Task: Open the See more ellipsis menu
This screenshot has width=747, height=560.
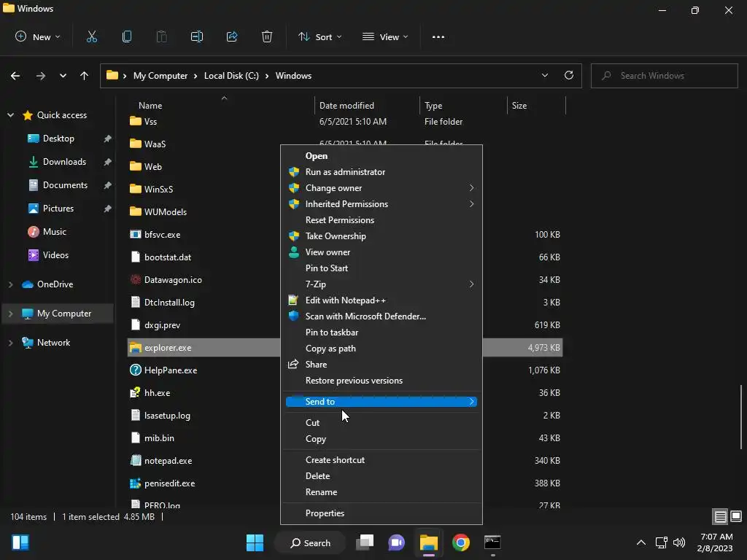Action: coord(438,36)
